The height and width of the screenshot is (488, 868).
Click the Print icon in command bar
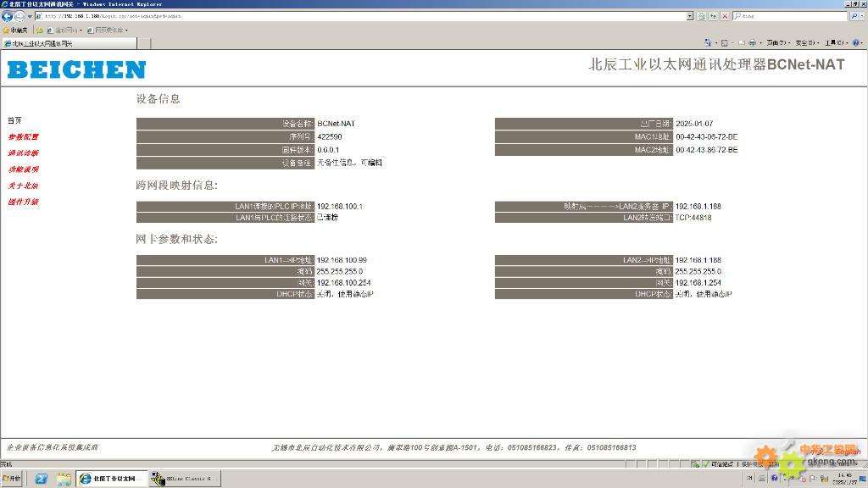[x=753, y=42]
